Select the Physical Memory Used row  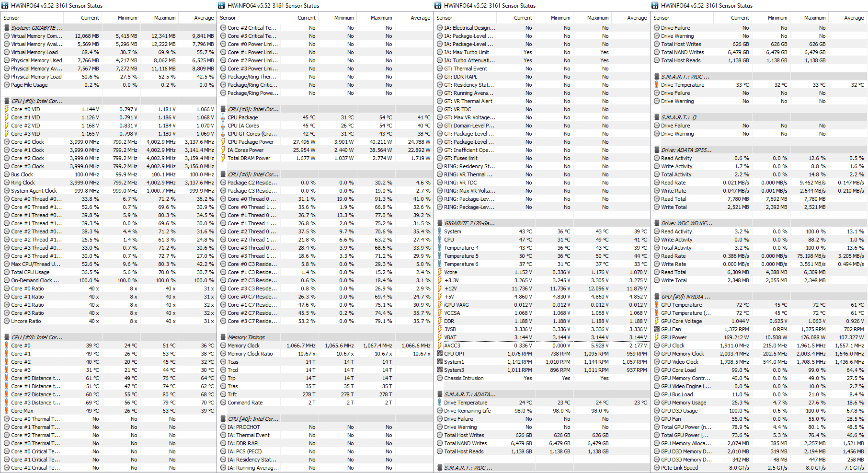click(x=108, y=60)
